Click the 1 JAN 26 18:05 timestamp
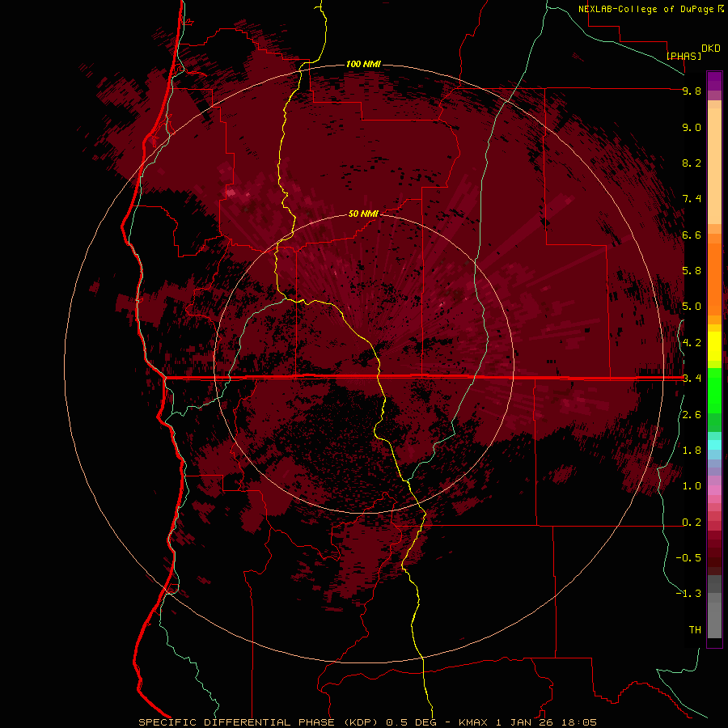 (546, 722)
